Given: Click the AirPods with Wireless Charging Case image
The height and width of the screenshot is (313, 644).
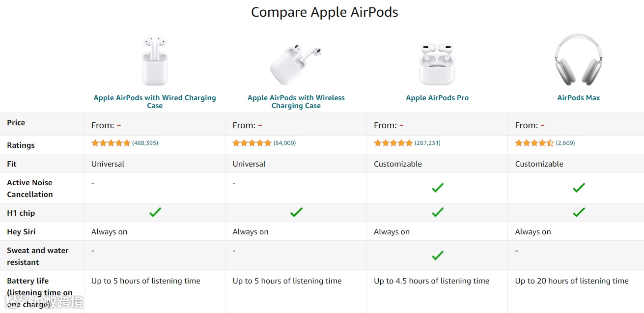Looking at the screenshot, I should click(x=296, y=64).
